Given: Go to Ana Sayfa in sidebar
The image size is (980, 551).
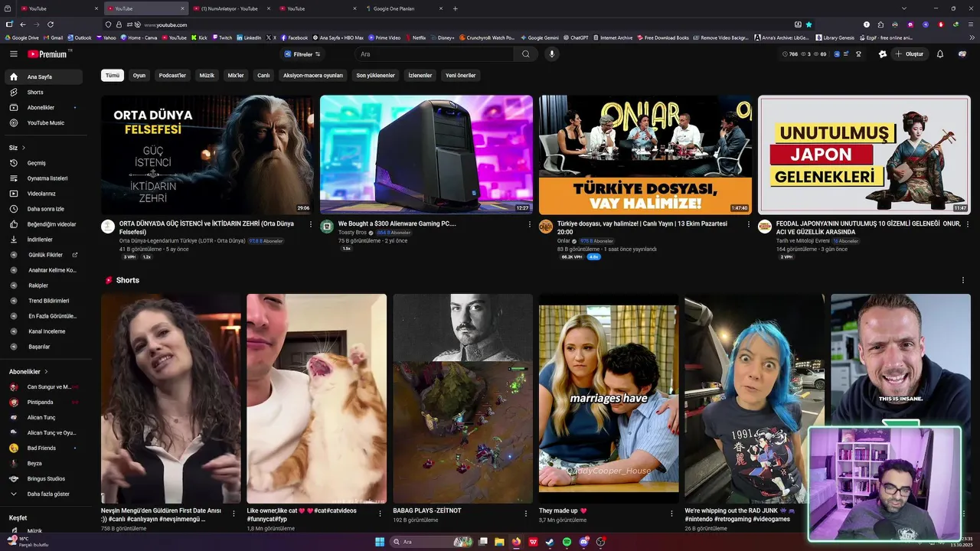Looking at the screenshot, I should (x=44, y=77).
